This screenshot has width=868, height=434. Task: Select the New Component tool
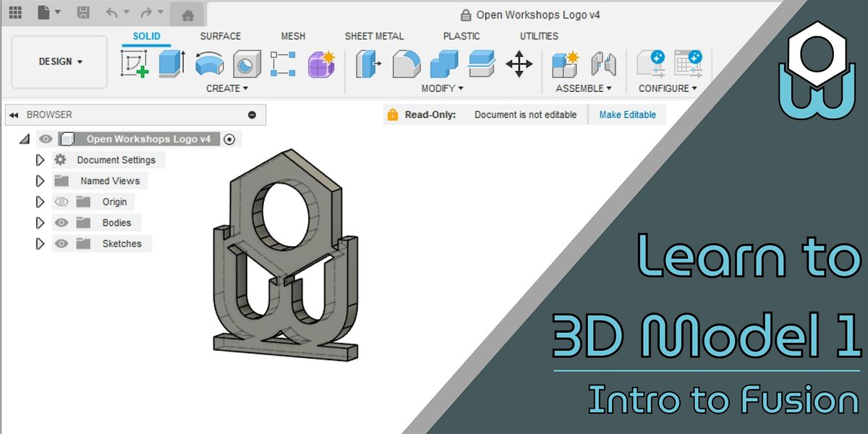[566, 64]
